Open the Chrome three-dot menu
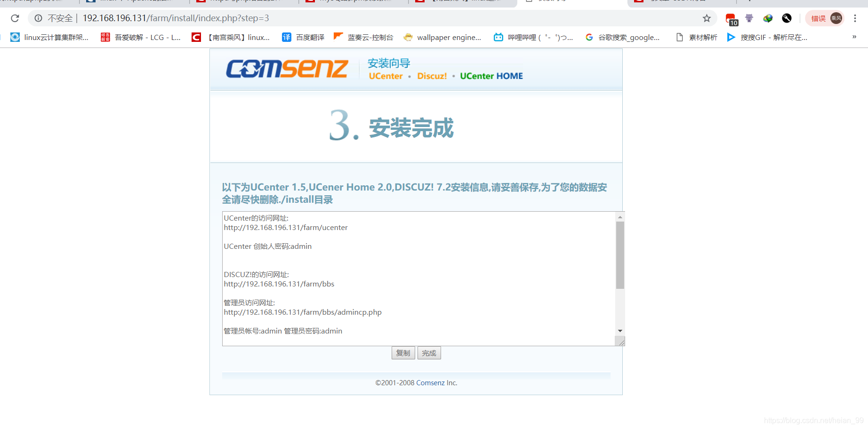Viewport: 868px width, 429px height. [x=855, y=18]
